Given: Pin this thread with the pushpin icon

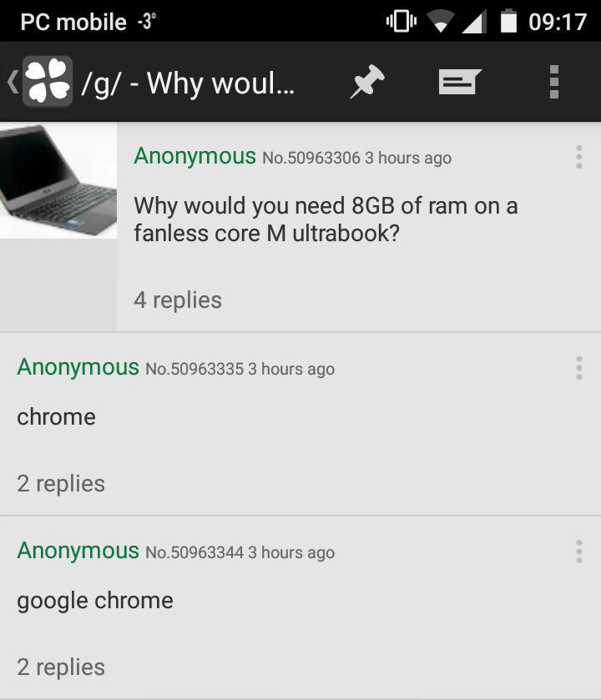Looking at the screenshot, I should click(367, 81).
